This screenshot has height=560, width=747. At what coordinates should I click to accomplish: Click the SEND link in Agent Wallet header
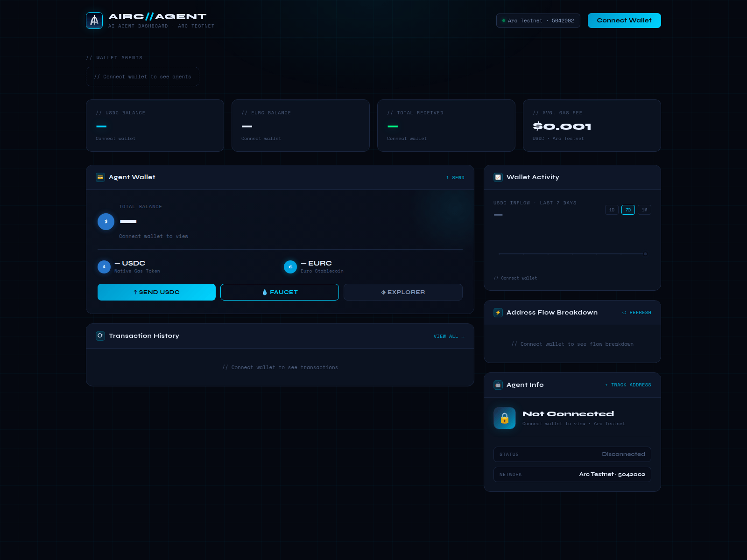coord(455,178)
